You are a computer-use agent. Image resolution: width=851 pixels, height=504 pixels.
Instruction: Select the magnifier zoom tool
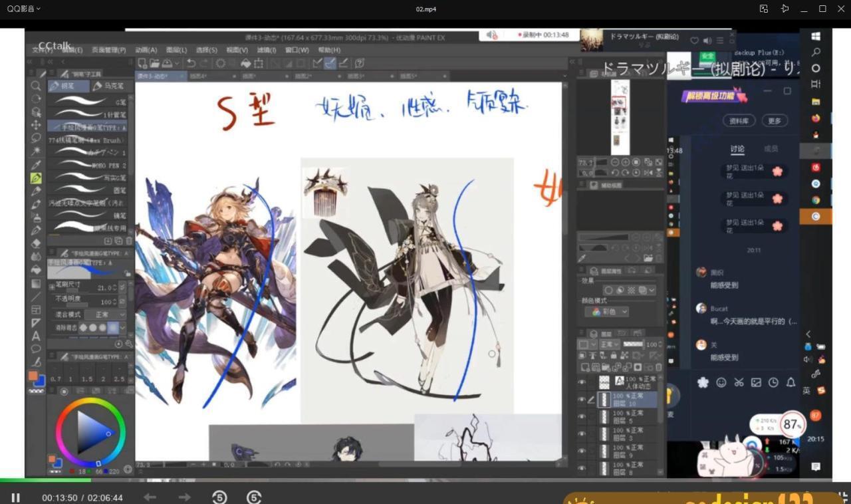[36, 86]
